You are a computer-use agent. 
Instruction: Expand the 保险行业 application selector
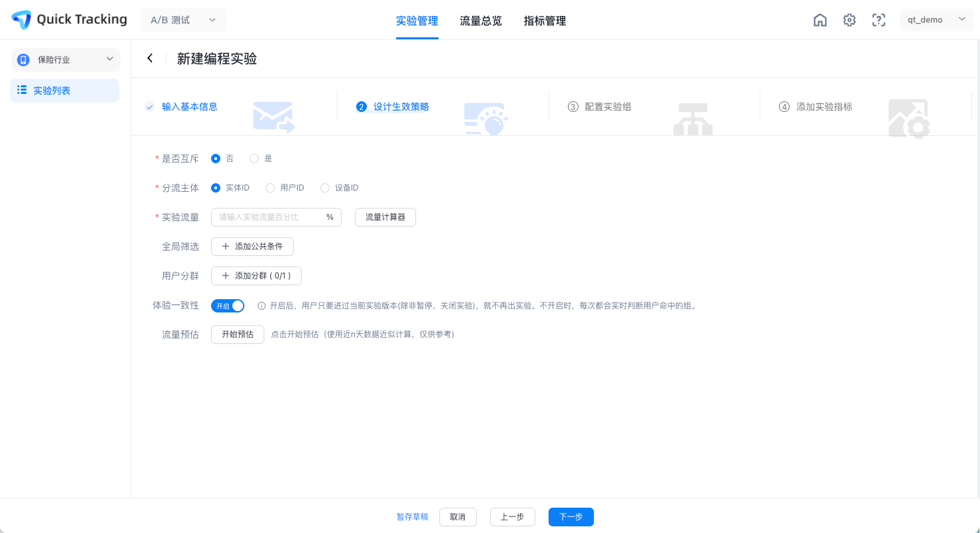[x=65, y=60]
